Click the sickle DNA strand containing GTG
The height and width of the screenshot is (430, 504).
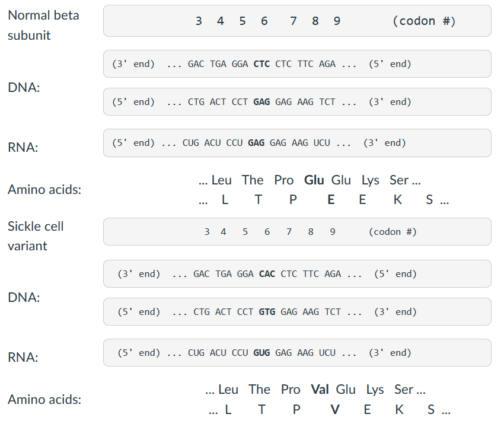pos(297,312)
